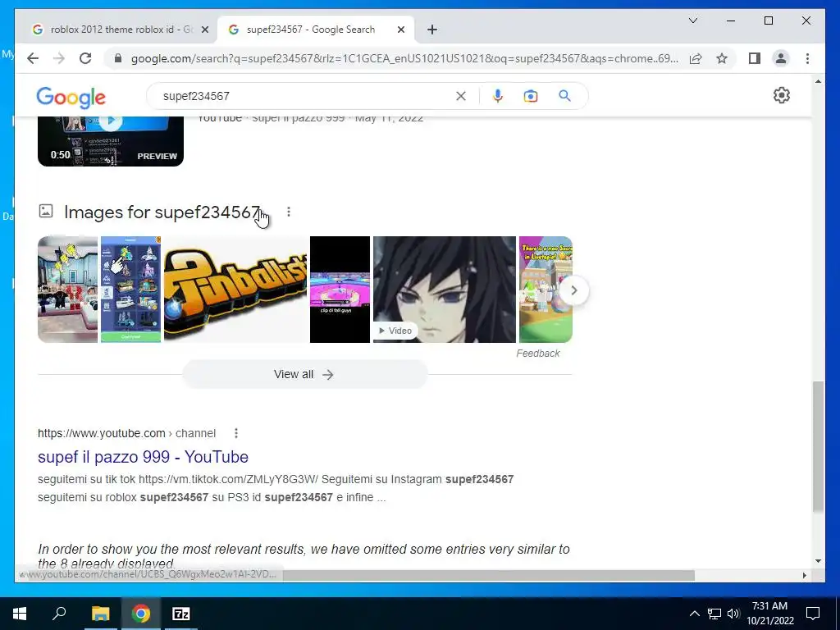Open Windows taskbar search

[59, 614]
